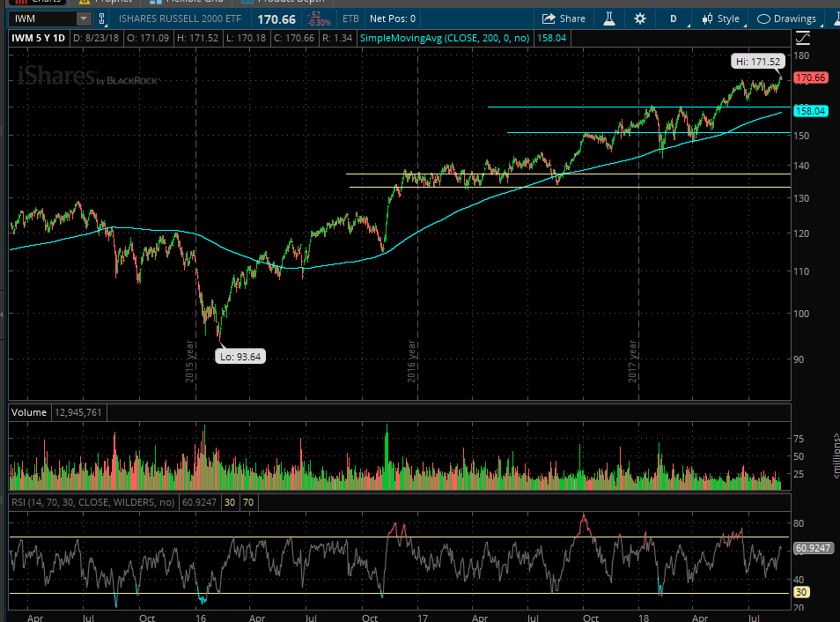Screen dimensions: 840x622
Task: Click the chart scale icon above price axis
Action: pyautogui.click(x=802, y=38)
